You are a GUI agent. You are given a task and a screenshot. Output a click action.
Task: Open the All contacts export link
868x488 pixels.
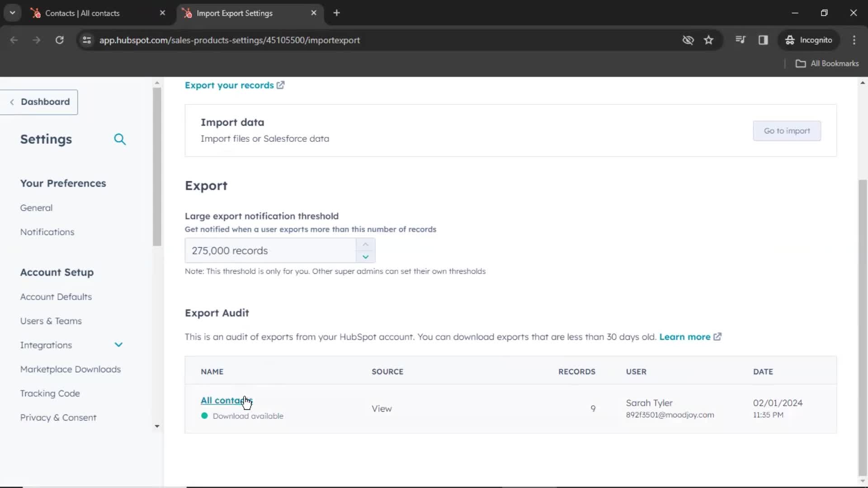(x=225, y=400)
